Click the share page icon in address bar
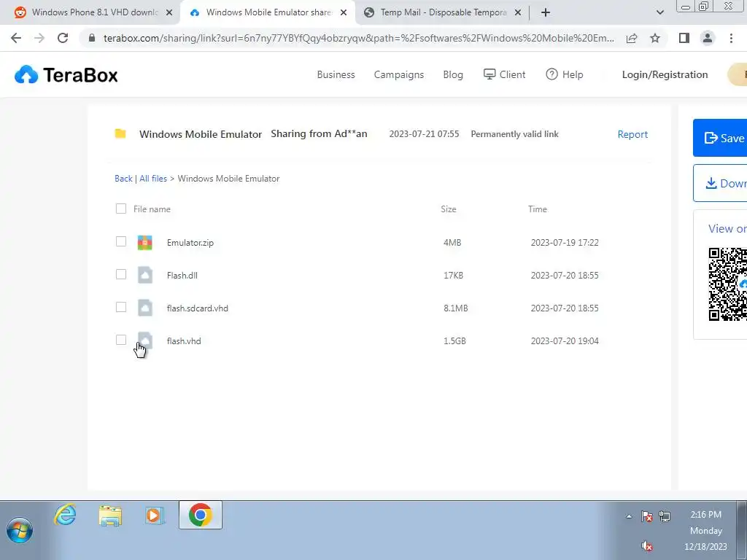 coord(632,38)
